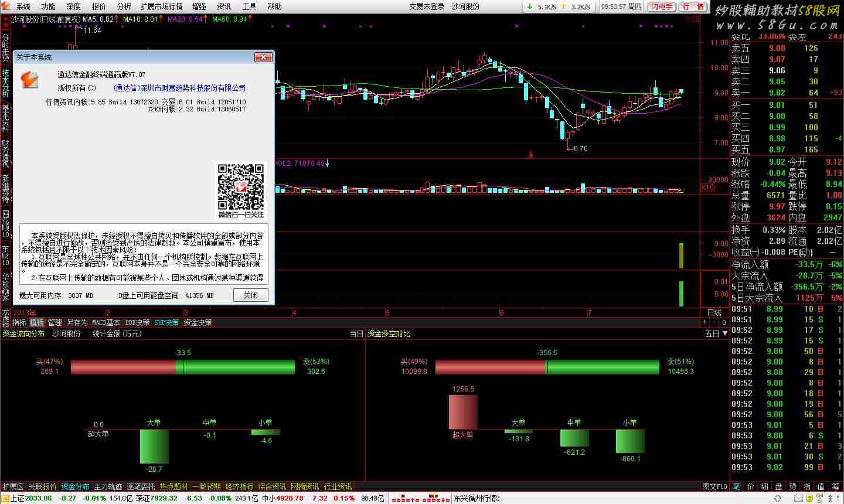
Task: Open the 系统 menu
Action: tap(23, 6)
